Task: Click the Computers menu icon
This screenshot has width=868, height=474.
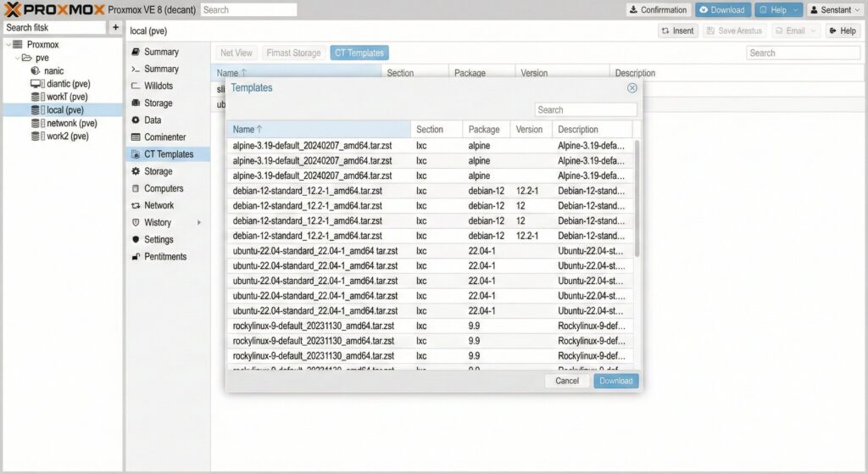Action: point(136,189)
